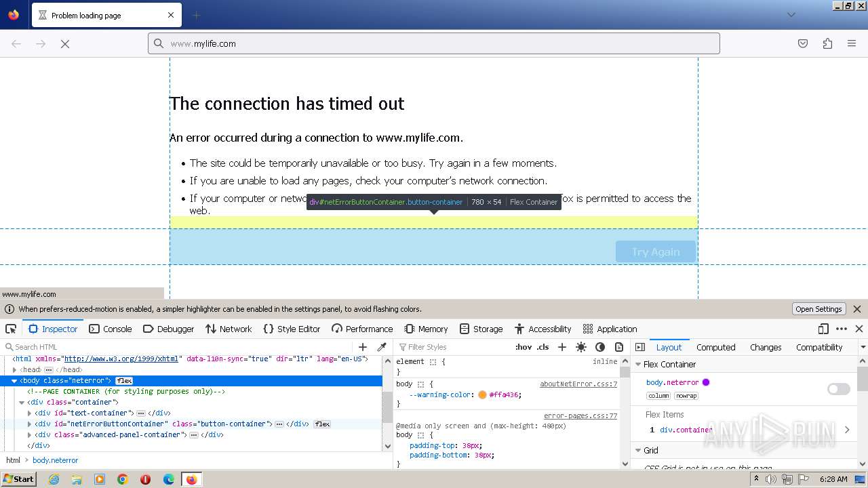The height and width of the screenshot is (488, 868).
Task: Open devtools customize ellipsis menu
Action: pyautogui.click(x=842, y=329)
